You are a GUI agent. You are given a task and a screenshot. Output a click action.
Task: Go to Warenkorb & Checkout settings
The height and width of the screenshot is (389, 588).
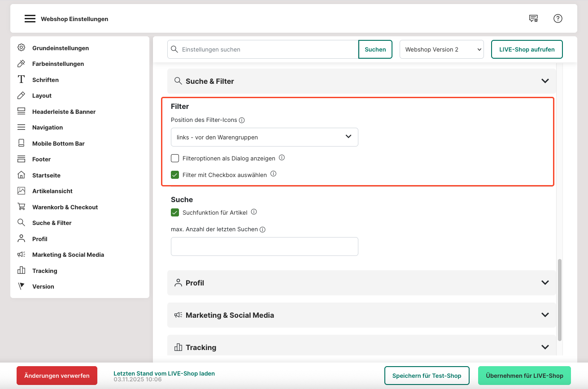(x=65, y=207)
